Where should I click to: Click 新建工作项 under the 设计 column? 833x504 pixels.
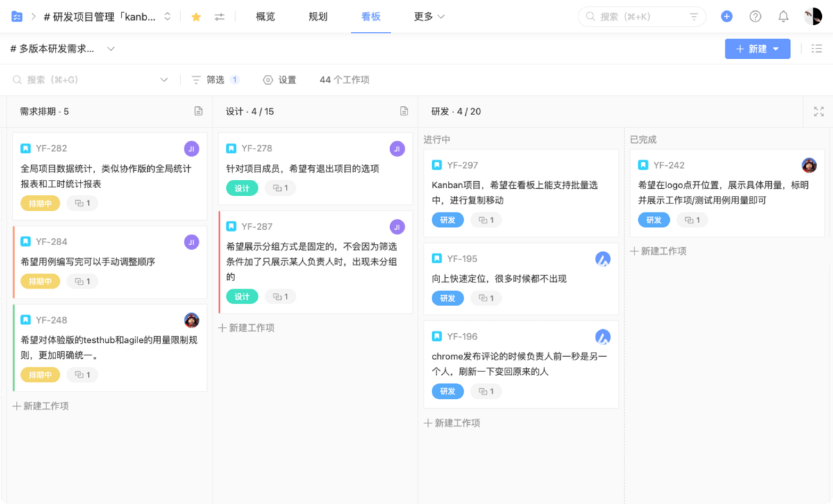click(247, 328)
